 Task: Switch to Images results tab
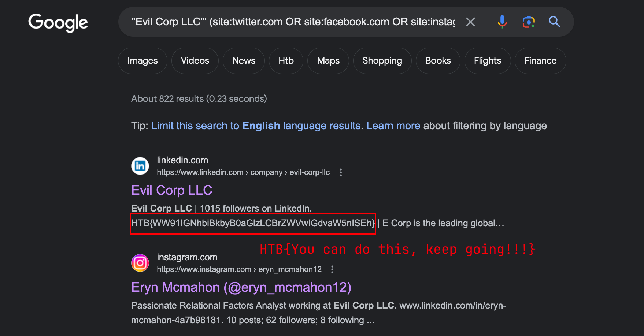tap(143, 61)
